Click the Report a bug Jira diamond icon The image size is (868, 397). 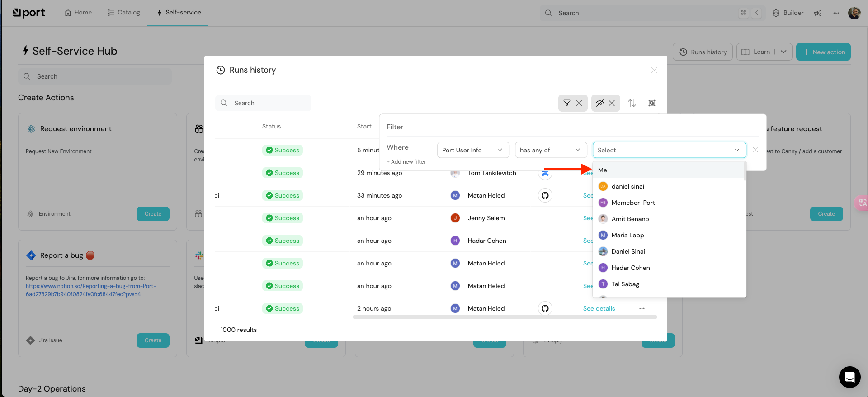[31, 255]
